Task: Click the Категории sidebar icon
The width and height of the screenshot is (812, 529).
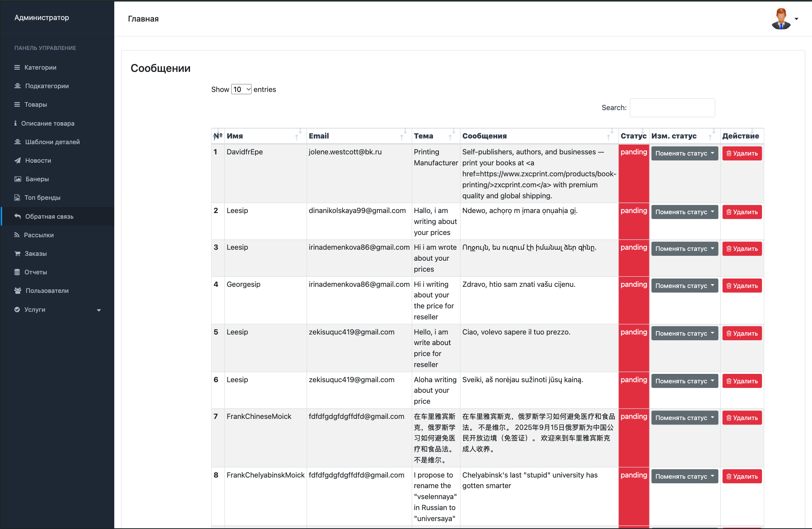Action: pos(17,67)
